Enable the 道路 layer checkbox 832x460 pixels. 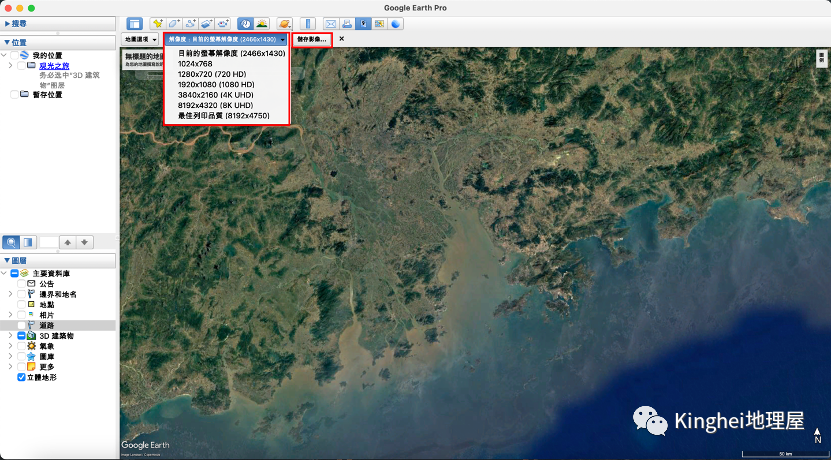coord(22,325)
